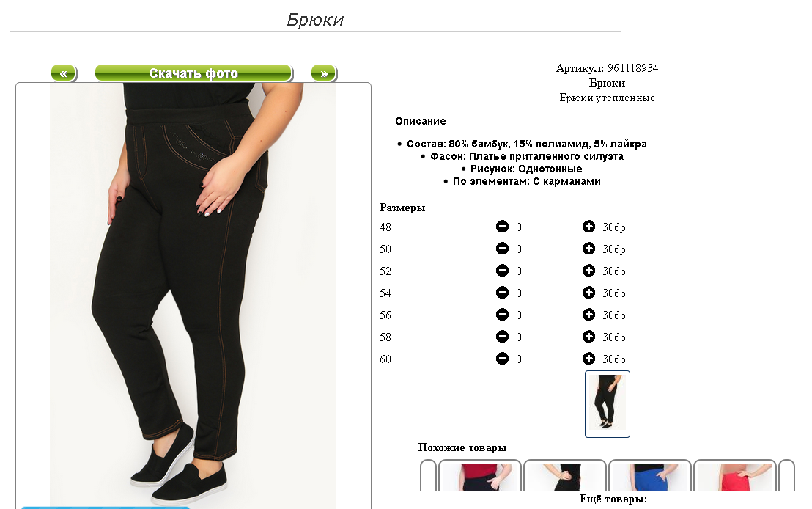Increase quantity for size 58

point(588,337)
